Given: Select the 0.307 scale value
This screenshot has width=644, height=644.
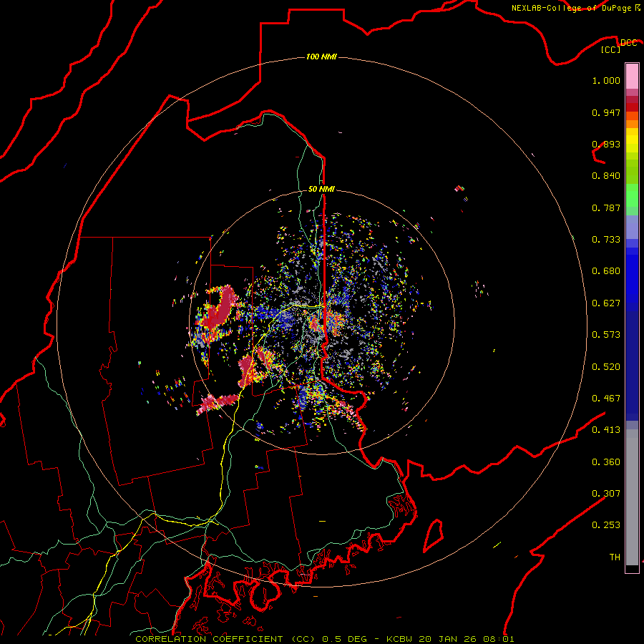Looking at the screenshot, I should [606, 494].
